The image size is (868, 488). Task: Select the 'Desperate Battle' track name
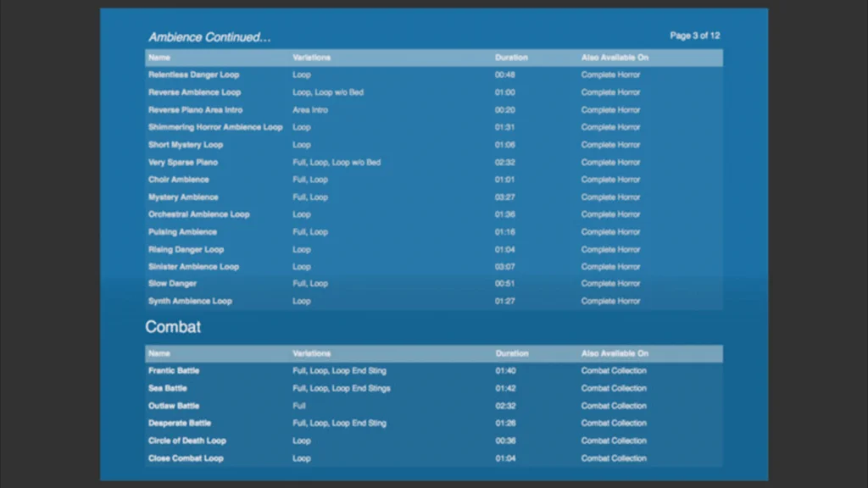tap(180, 424)
